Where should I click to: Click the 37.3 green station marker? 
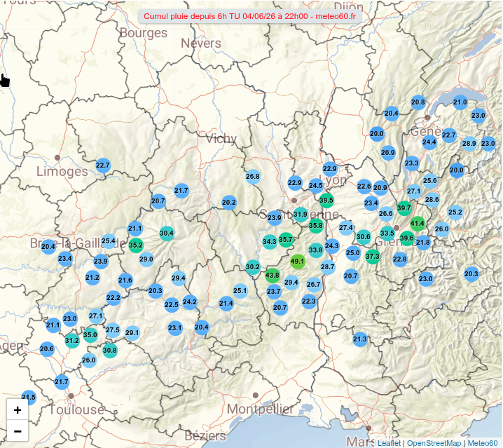click(373, 257)
